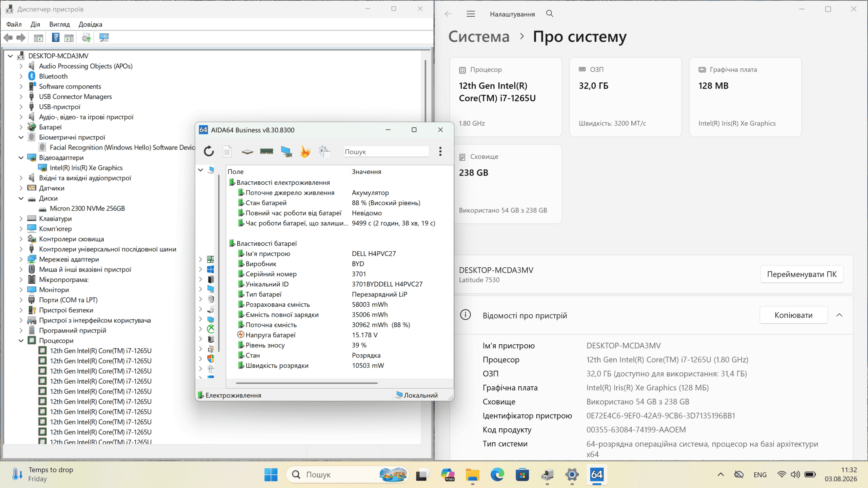Viewport: 868px width, 488px height.
Task: Open the AIDA64 three-dot menu
Action: coord(440,151)
